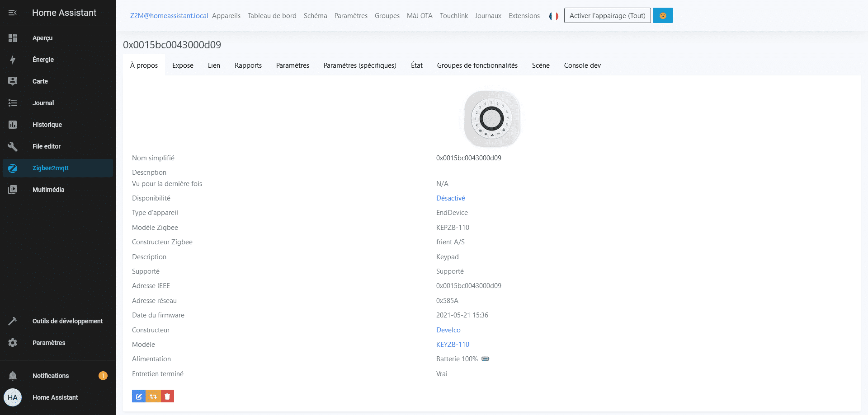Click Aperçu sidebar label
868x415 pixels.
point(42,38)
